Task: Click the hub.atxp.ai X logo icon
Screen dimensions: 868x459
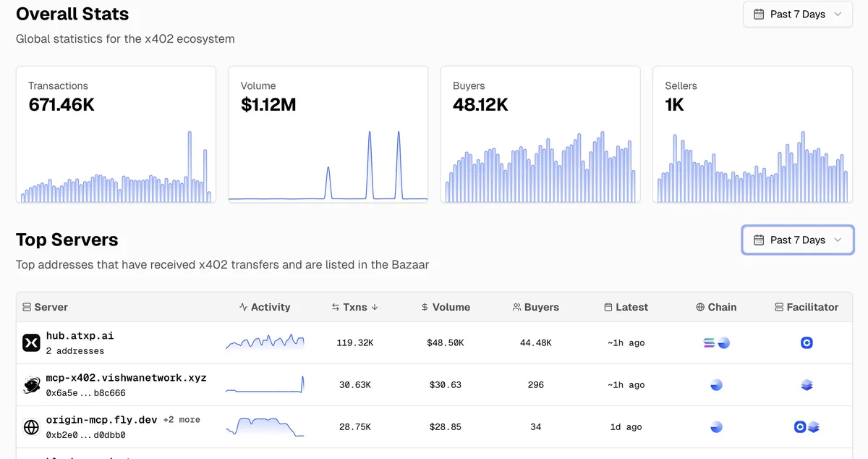Action: 31,342
